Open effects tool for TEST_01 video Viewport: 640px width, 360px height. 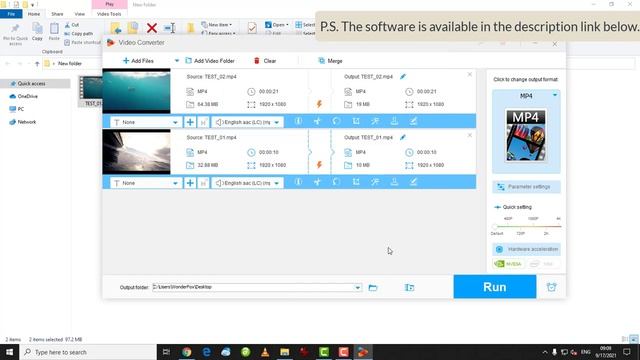[375, 182]
